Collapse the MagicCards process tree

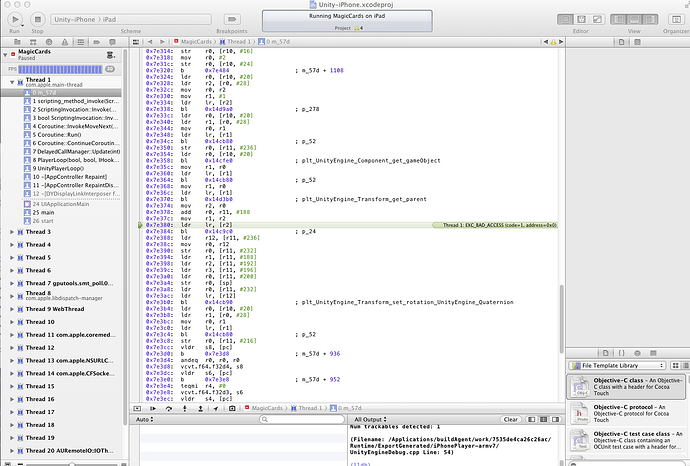[x=5, y=55]
